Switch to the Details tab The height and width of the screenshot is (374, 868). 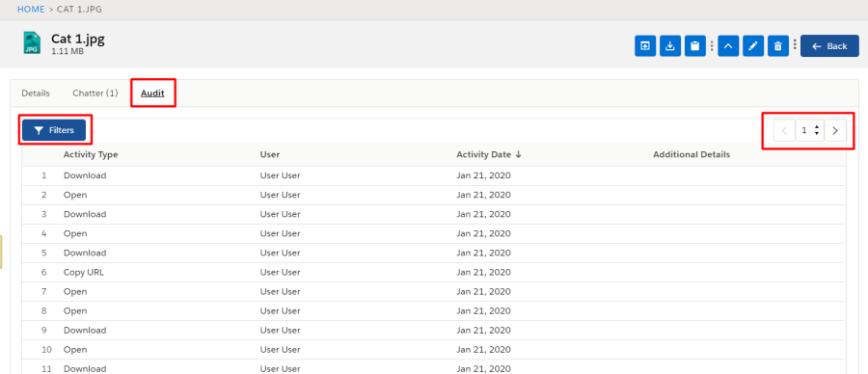coord(36,93)
